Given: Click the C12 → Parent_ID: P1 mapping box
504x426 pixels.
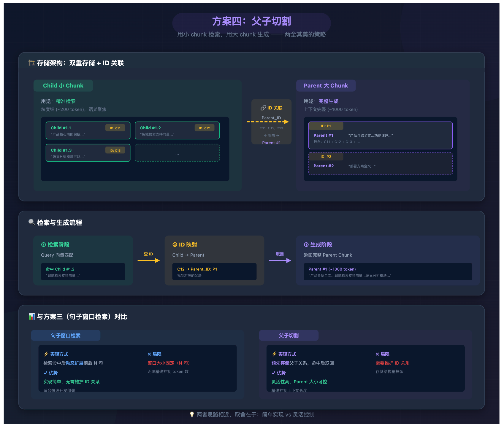Looking at the screenshot, I should (214, 272).
